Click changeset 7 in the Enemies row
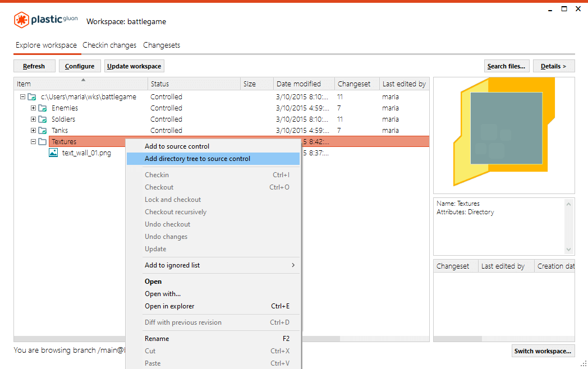The height and width of the screenshot is (369, 588). click(x=339, y=108)
